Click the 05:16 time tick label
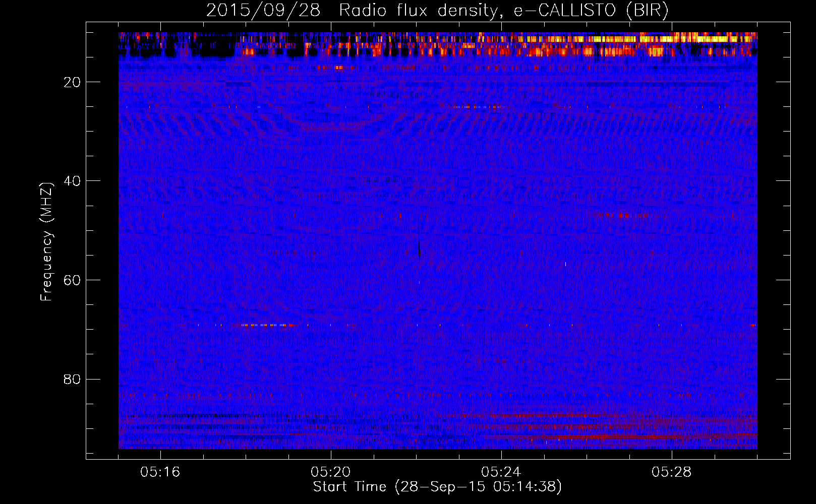This screenshot has height=504, width=816. tap(160, 472)
